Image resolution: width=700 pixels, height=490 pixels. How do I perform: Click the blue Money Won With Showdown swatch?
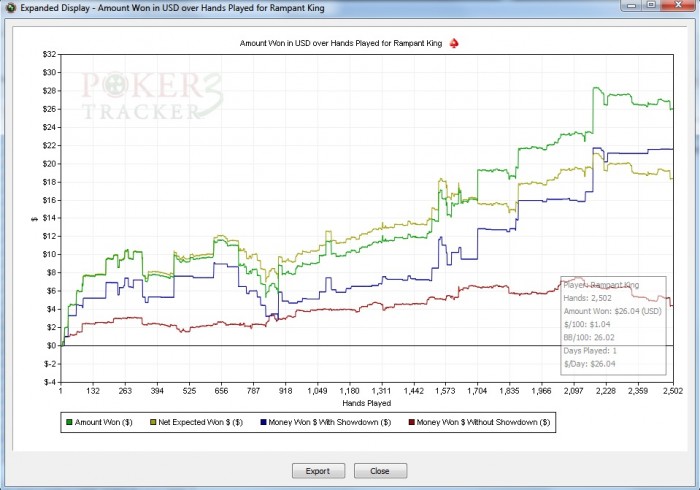(263, 422)
